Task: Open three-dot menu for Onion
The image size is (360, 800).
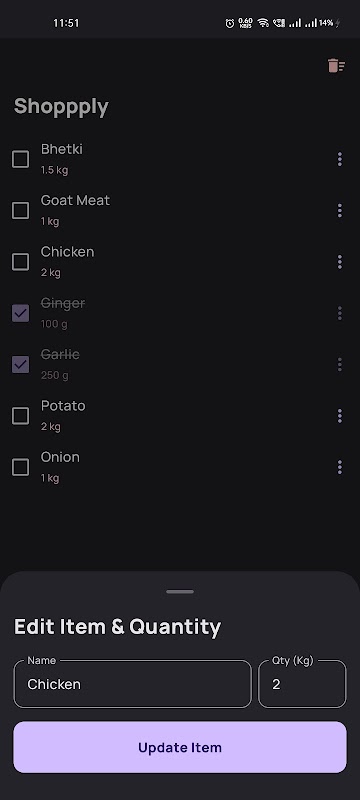Action: coord(340,467)
